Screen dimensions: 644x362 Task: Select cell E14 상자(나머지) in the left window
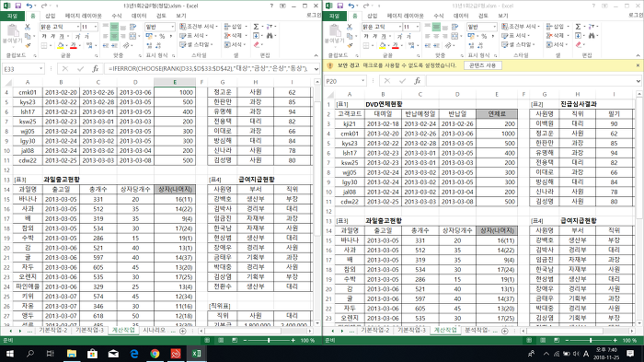coord(175,189)
